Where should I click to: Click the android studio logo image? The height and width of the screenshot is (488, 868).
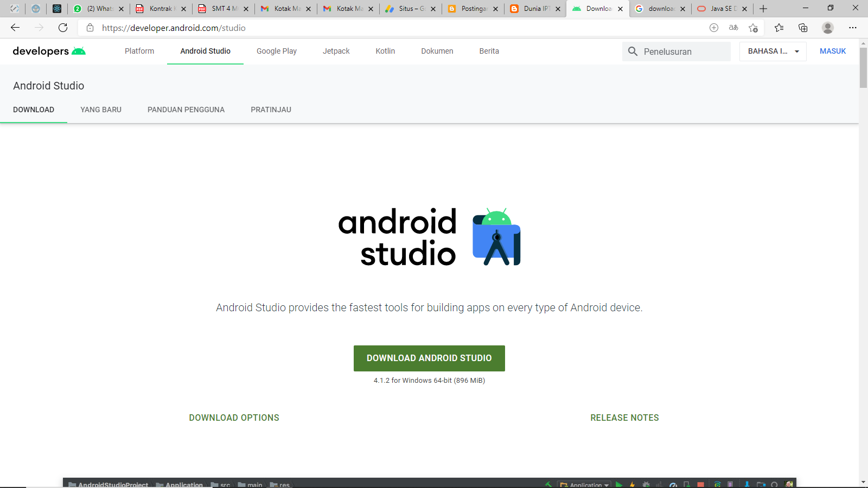429,237
